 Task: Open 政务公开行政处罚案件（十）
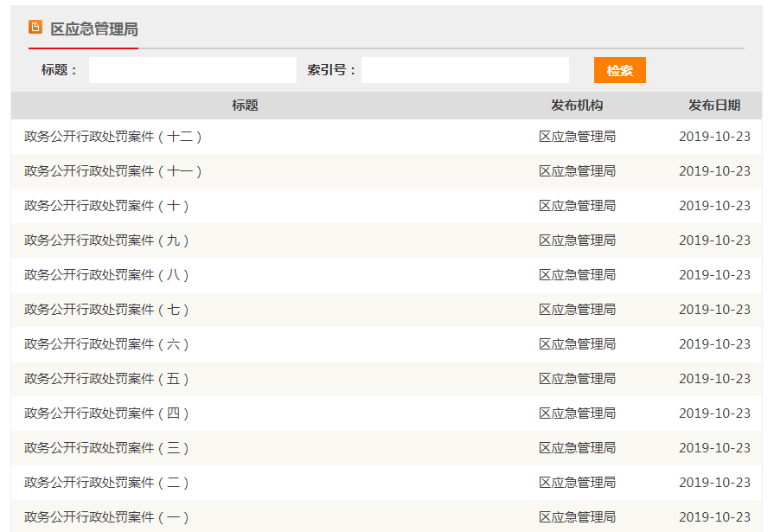(x=106, y=206)
